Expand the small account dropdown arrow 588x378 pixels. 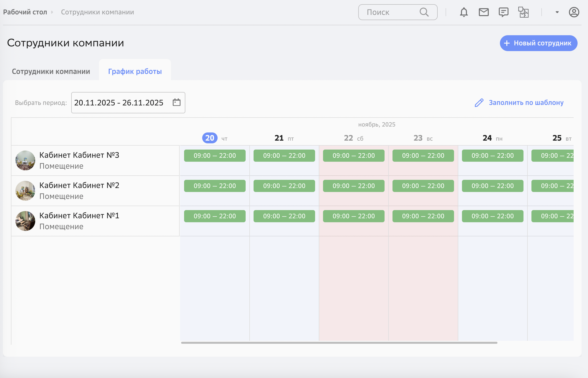click(x=557, y=12)
